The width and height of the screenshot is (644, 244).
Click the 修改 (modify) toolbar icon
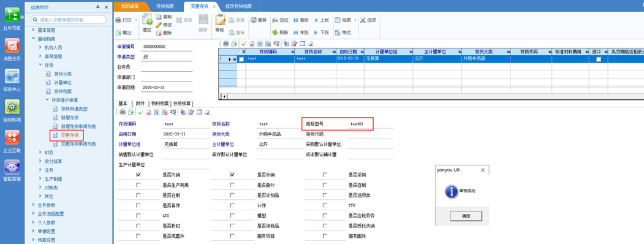(164, 25)
